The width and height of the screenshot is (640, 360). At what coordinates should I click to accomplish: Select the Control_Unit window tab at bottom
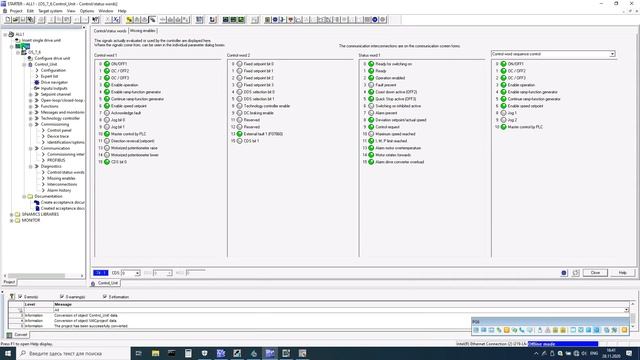click(x=105, y=283)
